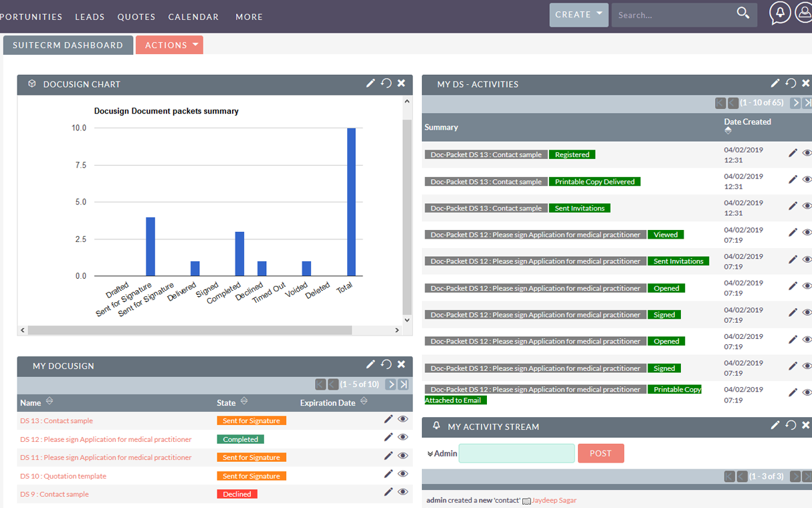The image size is (812, 508).
Task: Edit the DS 13 Sent Invitations activity
Action: pyautogui.click(x=793, y=206)
